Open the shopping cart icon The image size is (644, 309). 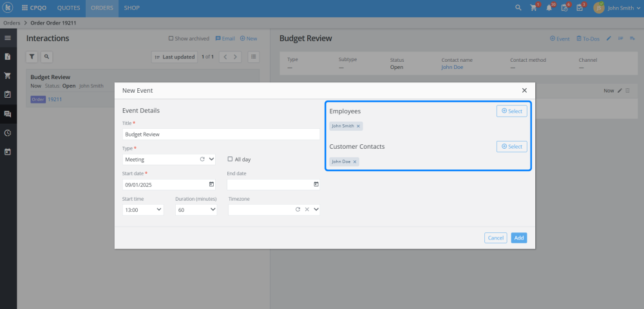(534, 8)
